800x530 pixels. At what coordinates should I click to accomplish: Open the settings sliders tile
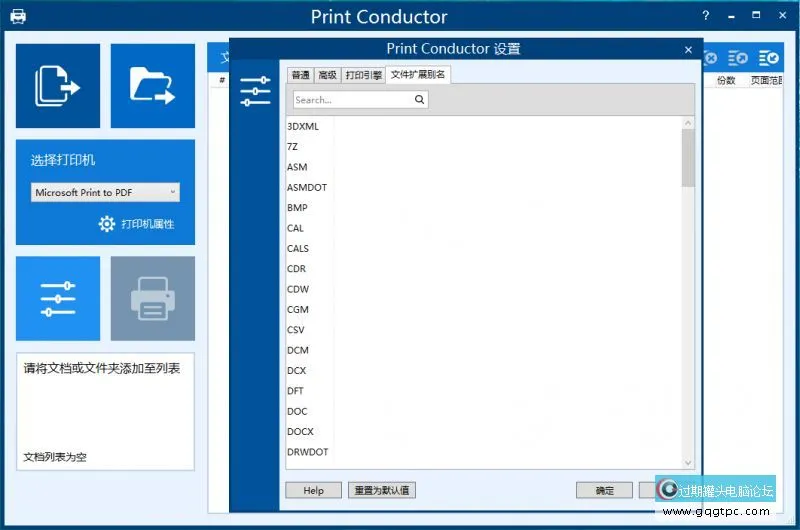pos(58,298)
